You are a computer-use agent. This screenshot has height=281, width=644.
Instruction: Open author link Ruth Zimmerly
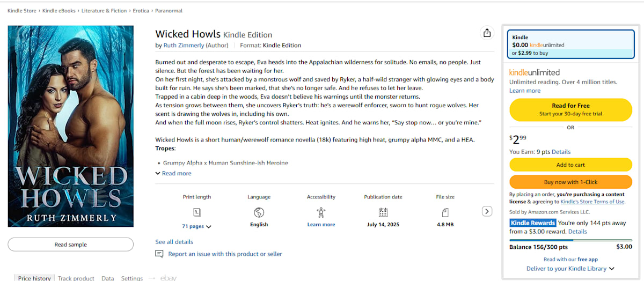point(184,45)
